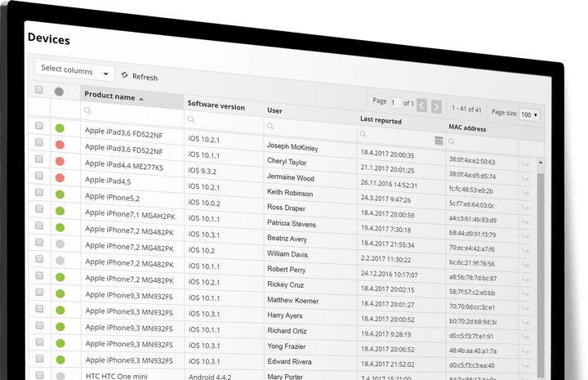588x380 pixels.
Task: Click the user name Beatriz Avery
Action: (x=287, y=239)
